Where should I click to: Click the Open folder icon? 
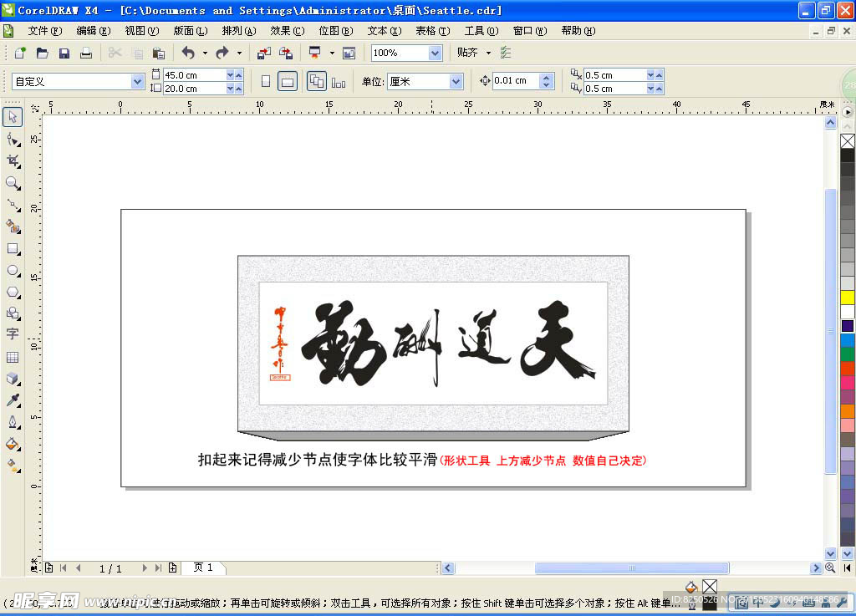pos(42,53)
